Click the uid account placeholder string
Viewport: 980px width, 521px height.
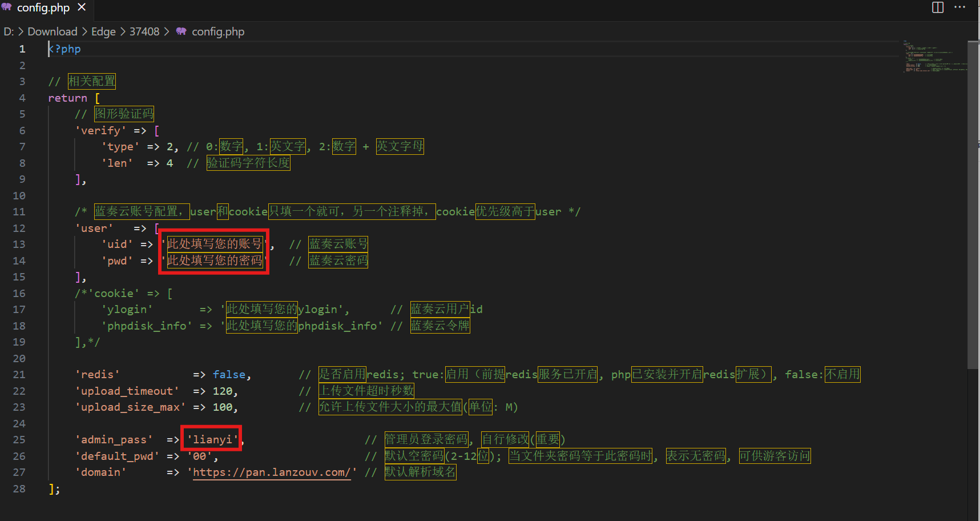[215, 245]
